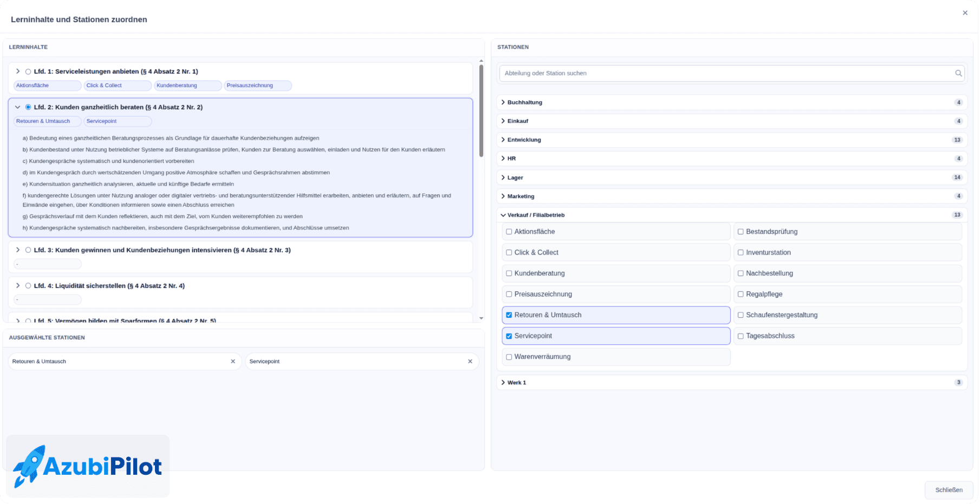The width and height of the screenshot is (980, 504).
Task: Check the Bestandsprüfung station checkbox
Action: pyautogui.click(x=741, y=232)
